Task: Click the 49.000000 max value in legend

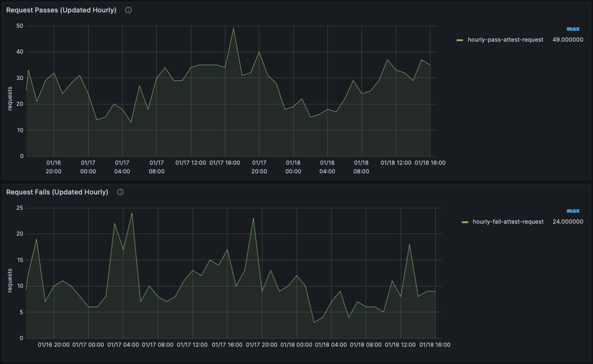Action: pos(568,40)
